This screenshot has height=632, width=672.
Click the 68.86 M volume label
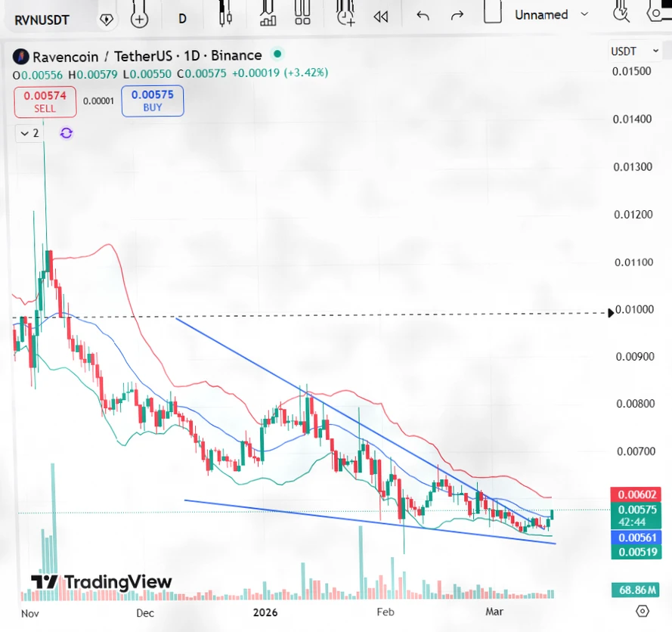[x=636, y=590]
